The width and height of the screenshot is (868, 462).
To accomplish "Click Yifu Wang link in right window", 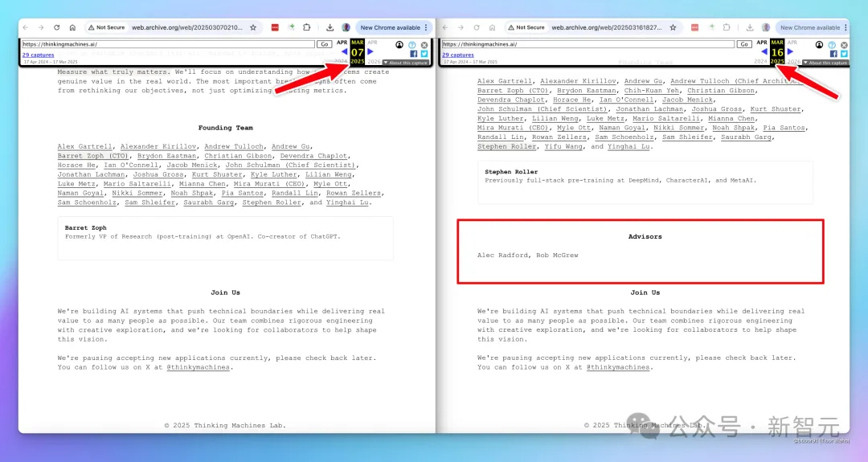I will pos(563,146).
